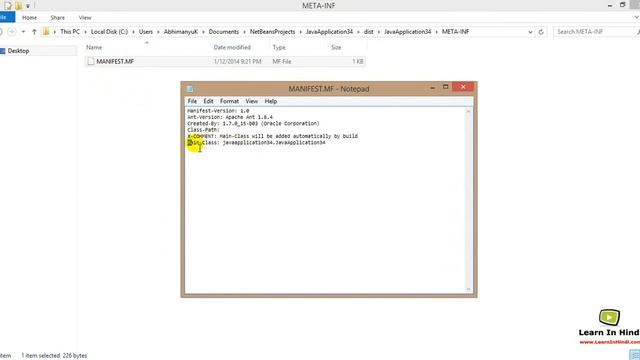Click the Quick Access properties icon

(x=8, y=5)
